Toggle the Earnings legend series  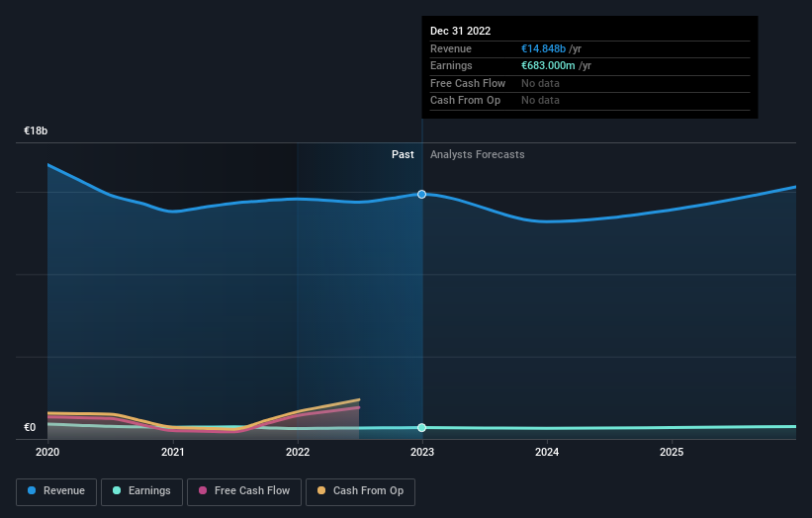141,491
